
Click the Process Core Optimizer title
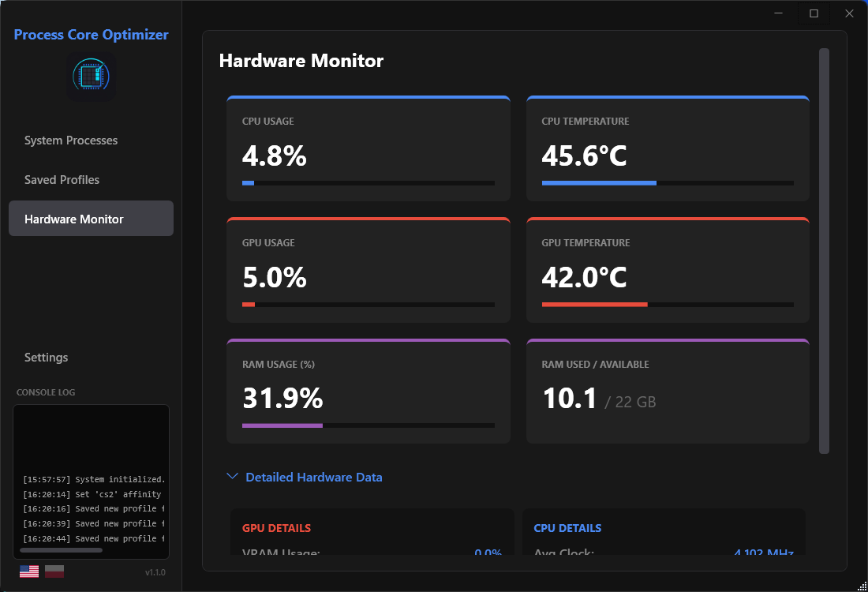coord(91,34)
